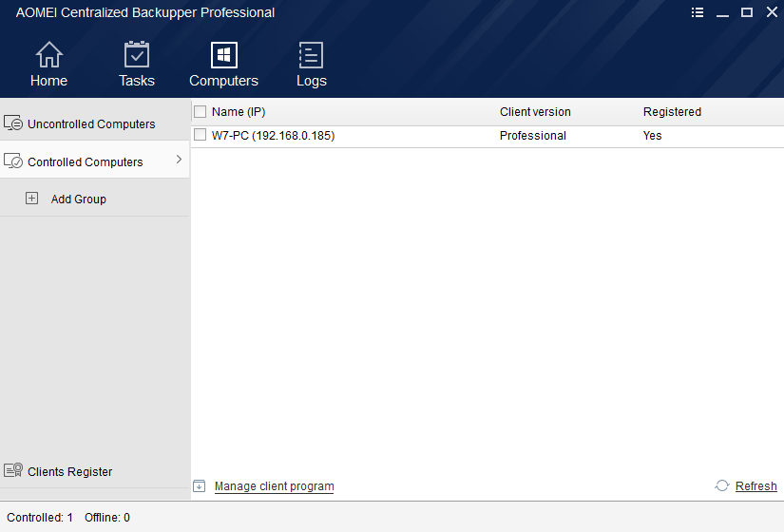Viewport: 784px width, 532px height.
Task: Click the Controlled Computers monitor icon
Action: (13, 161)
